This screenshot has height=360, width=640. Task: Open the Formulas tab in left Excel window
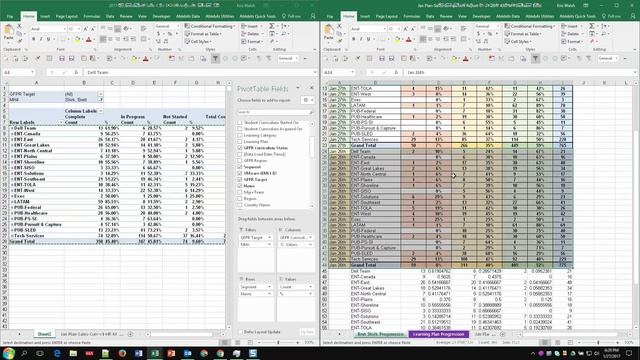tap(91, 16)
